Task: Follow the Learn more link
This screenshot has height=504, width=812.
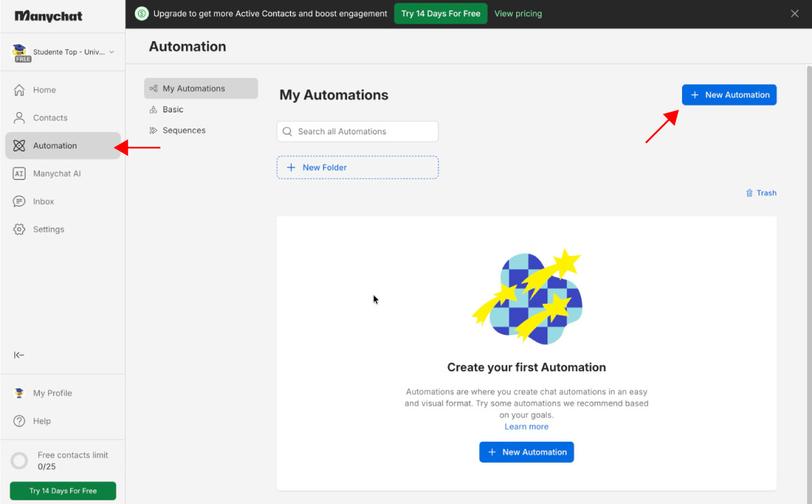Action: click(526, 427)
